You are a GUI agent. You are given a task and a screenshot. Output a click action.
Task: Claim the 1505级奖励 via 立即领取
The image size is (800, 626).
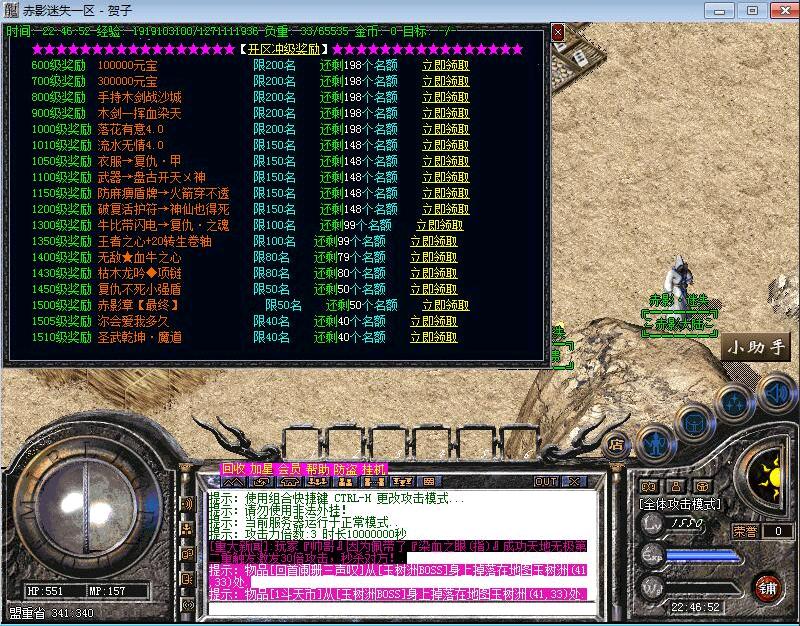click(434, 321)
